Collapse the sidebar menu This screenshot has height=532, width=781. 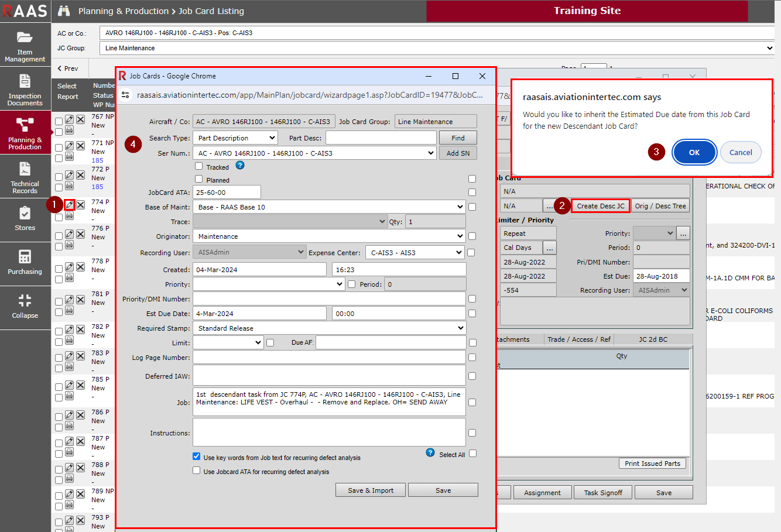coord(25,307)
